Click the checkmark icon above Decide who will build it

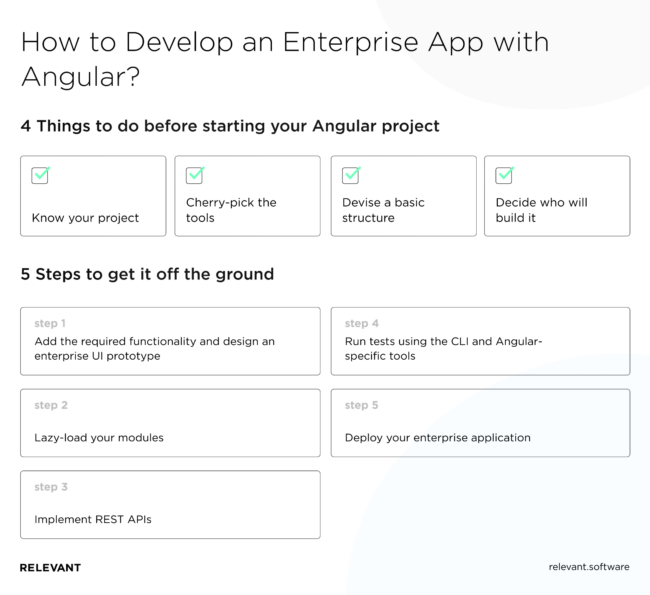coord(504,175)
